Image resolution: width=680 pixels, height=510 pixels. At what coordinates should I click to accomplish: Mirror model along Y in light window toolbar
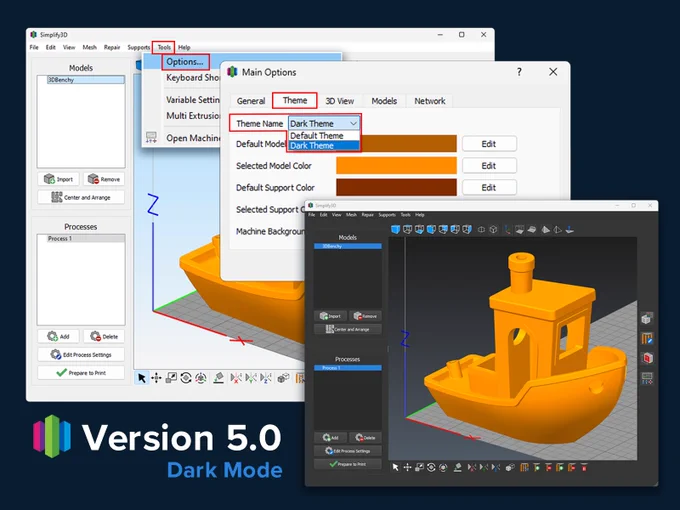click(x=251, y=378)
